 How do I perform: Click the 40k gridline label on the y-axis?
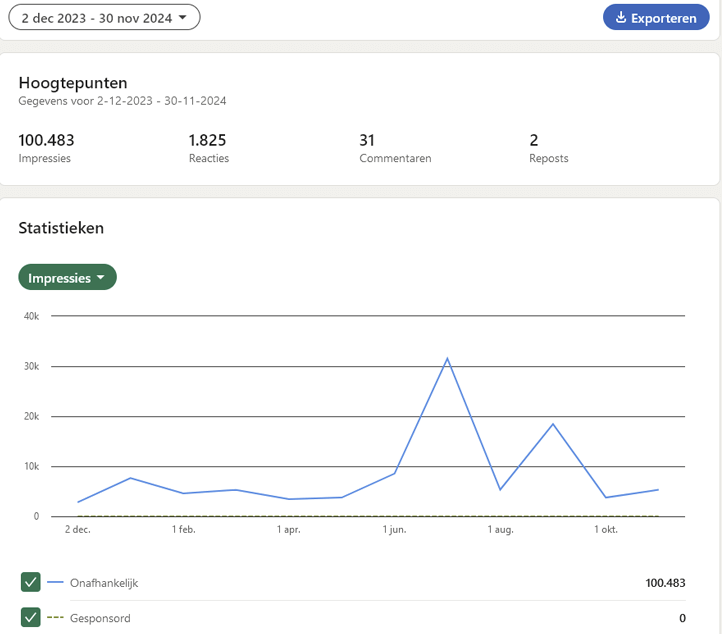click(30, 316)
